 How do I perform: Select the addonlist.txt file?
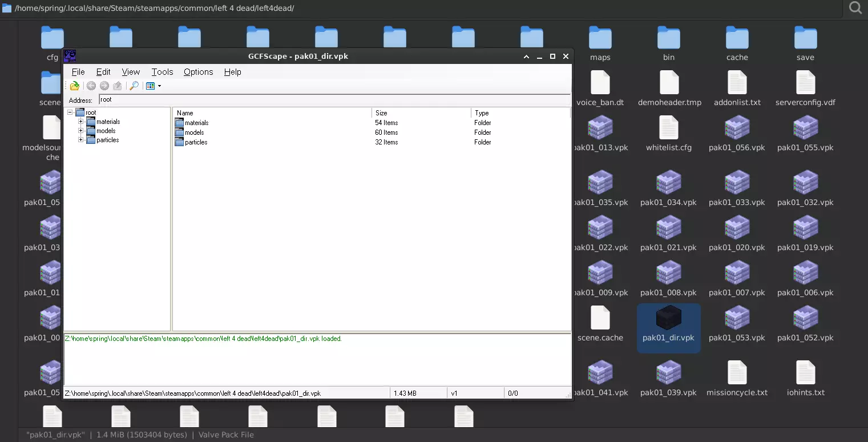[737, 89]
